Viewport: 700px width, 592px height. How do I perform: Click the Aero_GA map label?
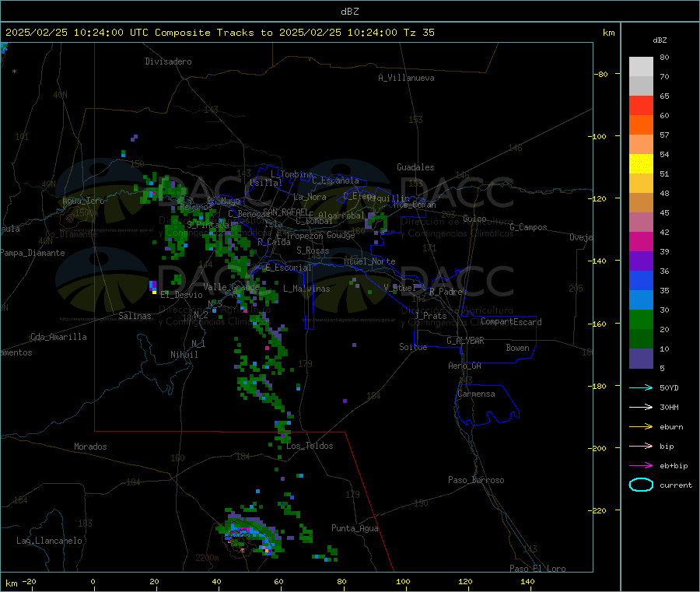465,366
